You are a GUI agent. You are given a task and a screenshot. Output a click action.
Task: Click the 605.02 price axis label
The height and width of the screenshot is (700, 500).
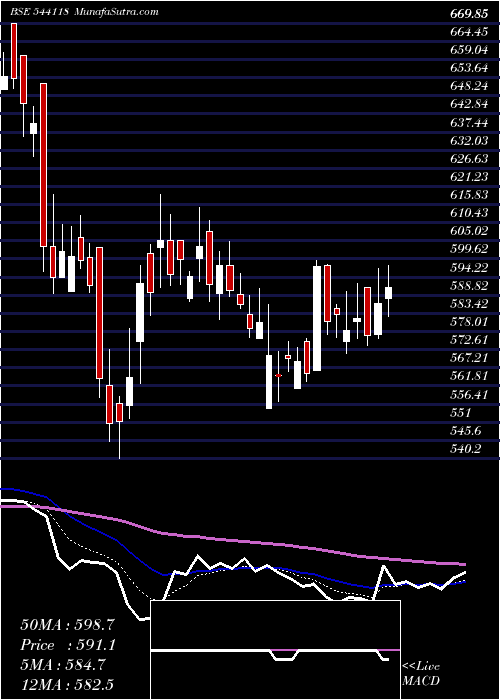point(469,231)
